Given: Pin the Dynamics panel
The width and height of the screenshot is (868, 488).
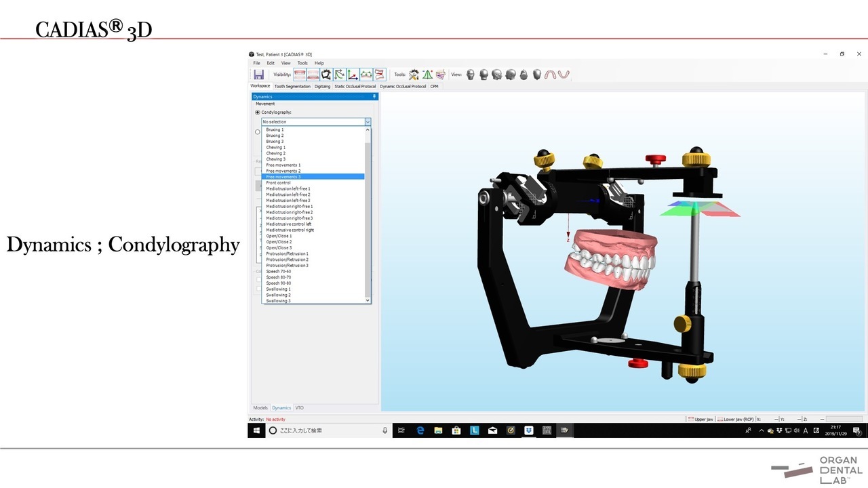Looking at the screenshot, I should click(x=374, y=97).
